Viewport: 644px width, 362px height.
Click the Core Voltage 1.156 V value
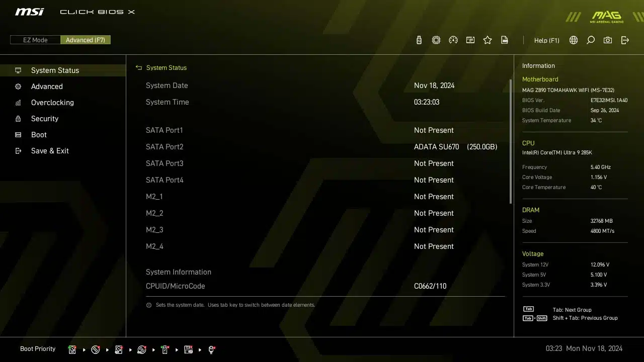pos(599,177)
